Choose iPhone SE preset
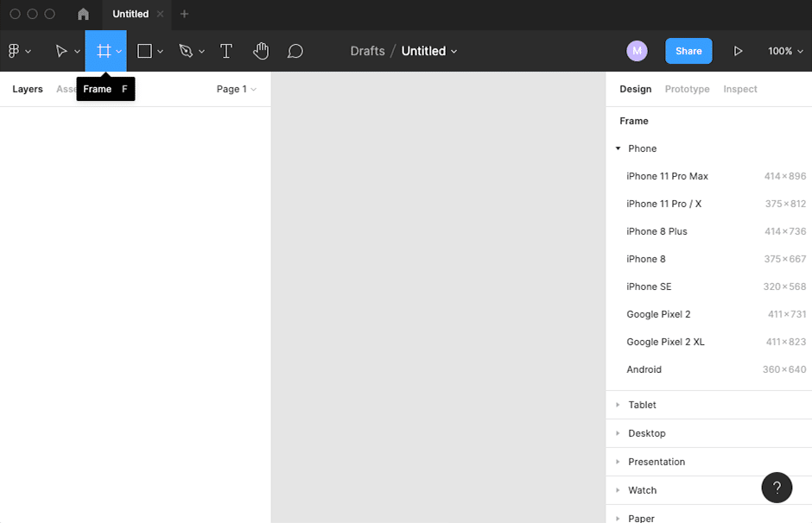This screenshot has width=812, height=523. click(x=709, y=287)
